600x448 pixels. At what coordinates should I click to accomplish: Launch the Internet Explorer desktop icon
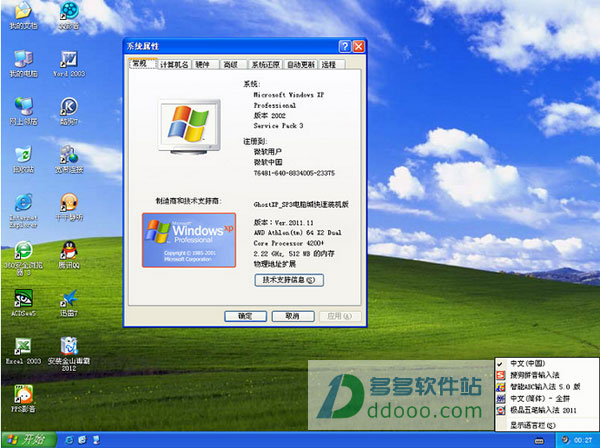23,211
